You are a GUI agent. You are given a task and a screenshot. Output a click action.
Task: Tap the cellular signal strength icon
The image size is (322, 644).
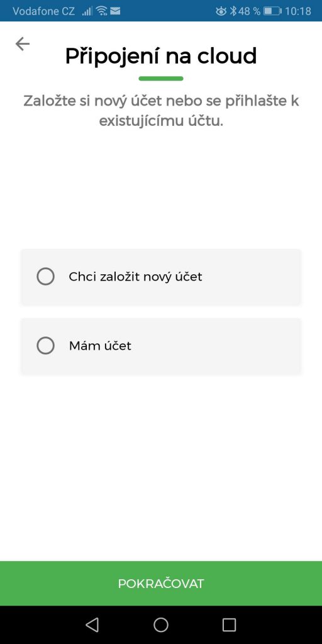[87, 11]
